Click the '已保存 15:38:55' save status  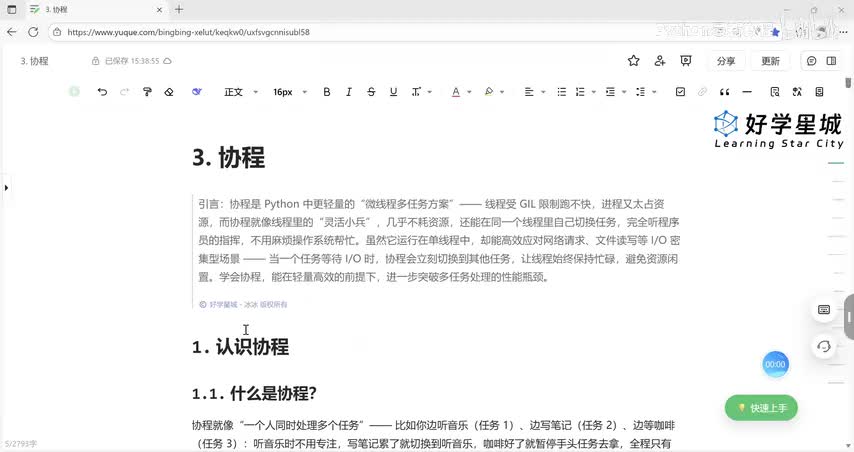pos(132,61)
